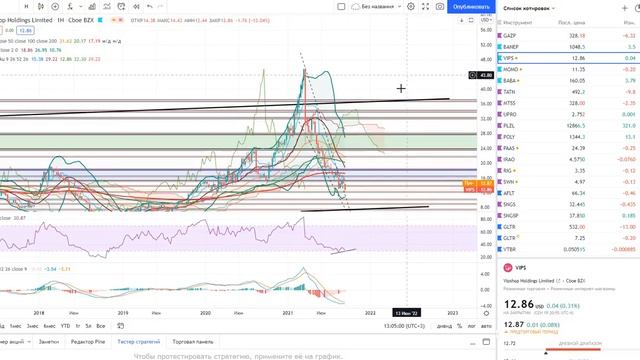Image resolution: width=640 pixels, height=360 pixels.
Task: Maximize the bottom panel
Action: coord(486,342)
